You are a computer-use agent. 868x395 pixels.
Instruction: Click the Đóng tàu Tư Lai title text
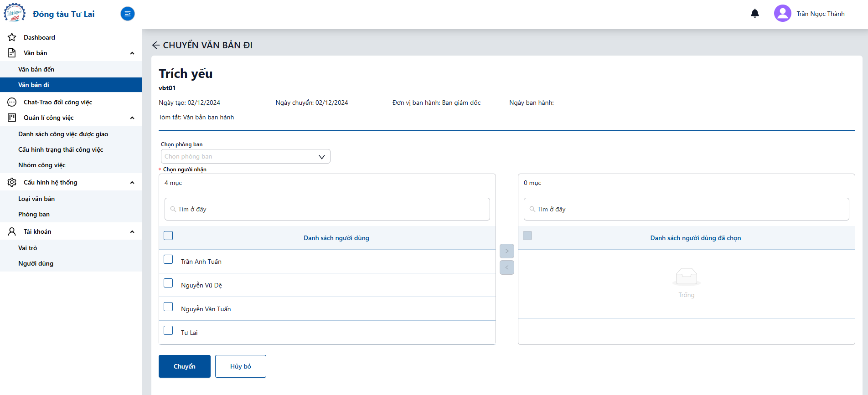coord(64,14)
